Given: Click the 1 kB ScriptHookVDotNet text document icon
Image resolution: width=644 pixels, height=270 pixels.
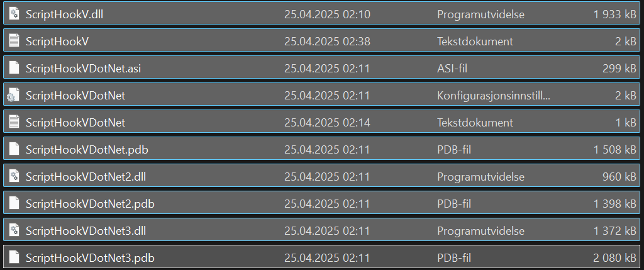Looking at the screenshot, I should coord(14,122).
